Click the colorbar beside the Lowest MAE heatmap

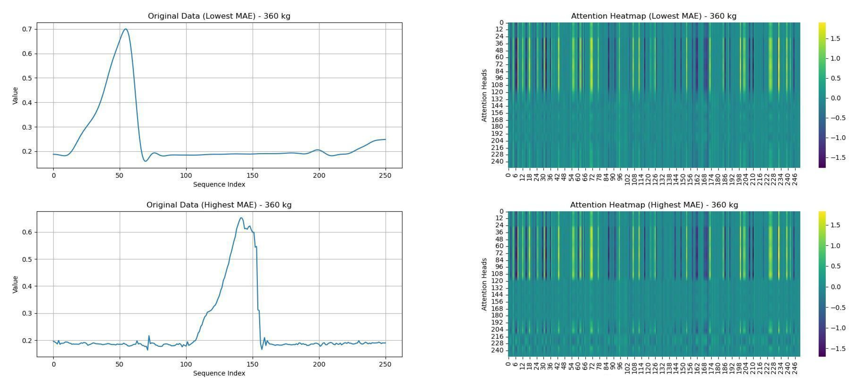pos(822,95)
